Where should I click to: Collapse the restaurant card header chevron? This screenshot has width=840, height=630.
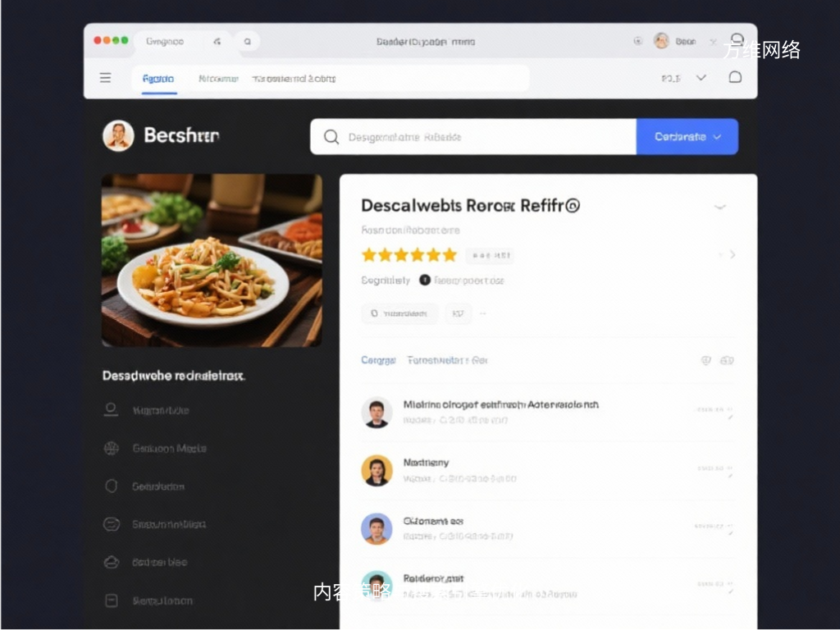click(720, 207)
